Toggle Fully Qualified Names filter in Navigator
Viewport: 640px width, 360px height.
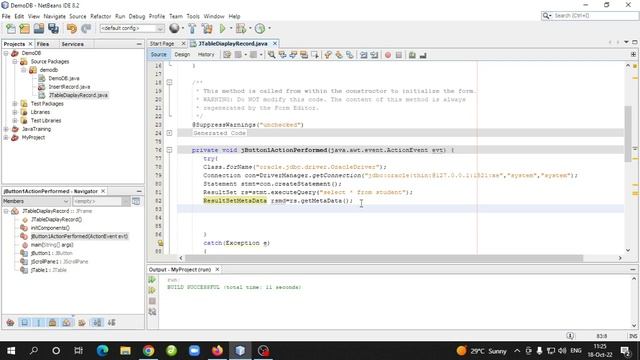pyautogui.click(x=82, y=323)
